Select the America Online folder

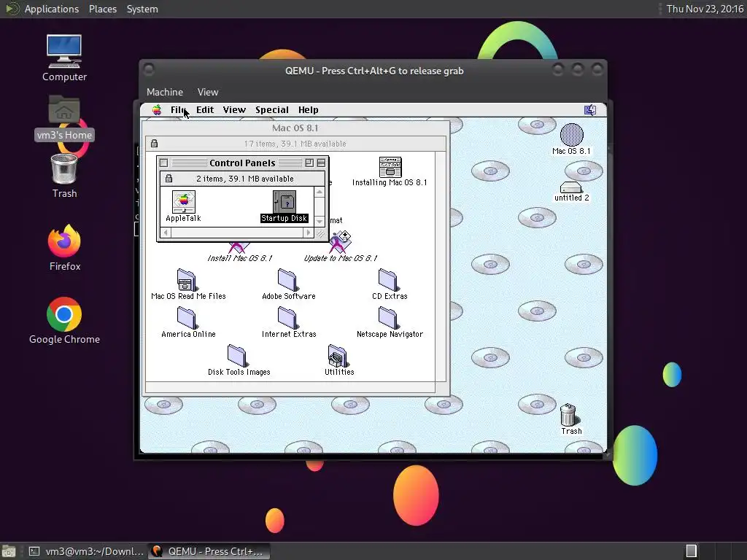(x=186, y=318)
